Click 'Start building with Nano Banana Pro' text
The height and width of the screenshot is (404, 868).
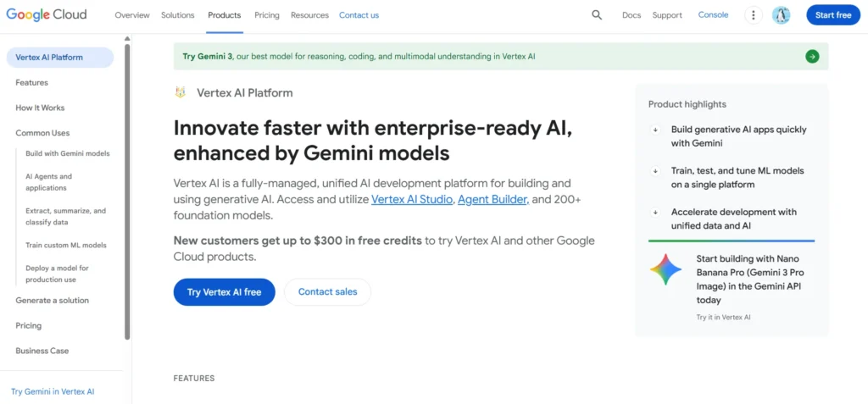[x=750, y=279]
